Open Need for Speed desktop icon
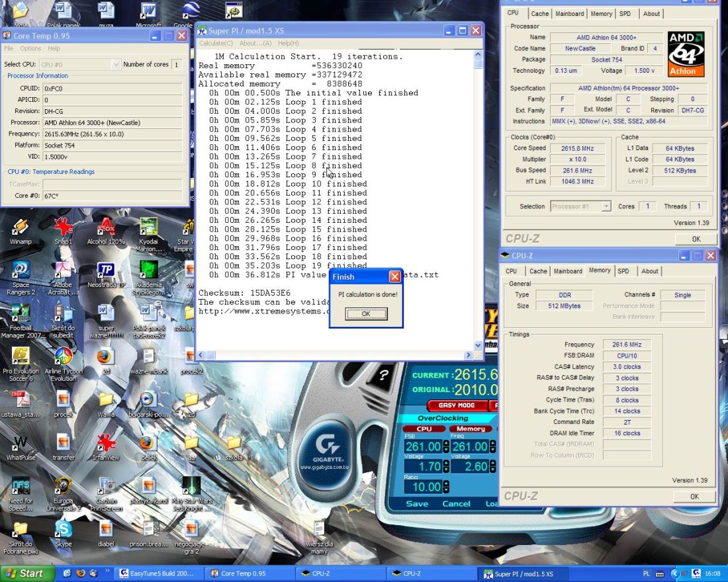Viewport: 728px width, 582px height. (x=21, y=494)
